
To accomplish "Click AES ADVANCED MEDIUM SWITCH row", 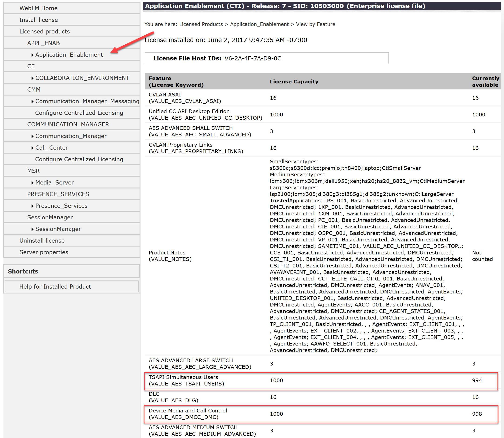I will 323,430.
